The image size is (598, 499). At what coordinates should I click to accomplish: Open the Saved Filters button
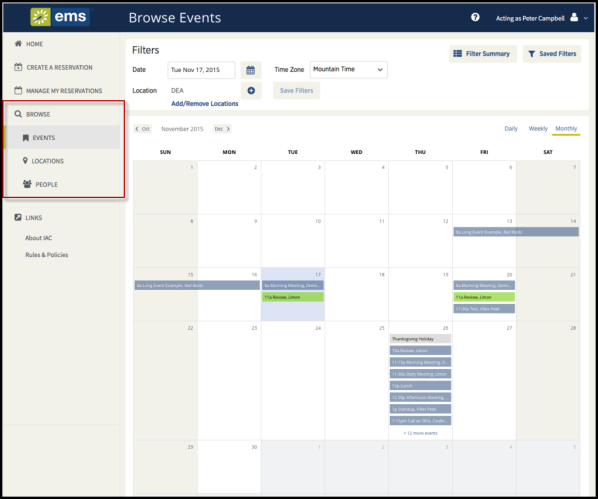click(x=552, y=54)
